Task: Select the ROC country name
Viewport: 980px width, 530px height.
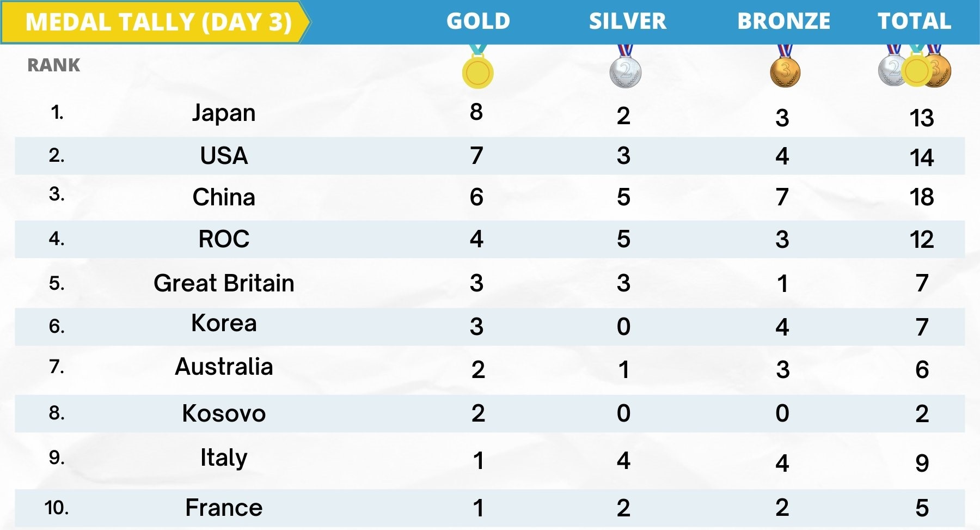Action: click(224, 239)
